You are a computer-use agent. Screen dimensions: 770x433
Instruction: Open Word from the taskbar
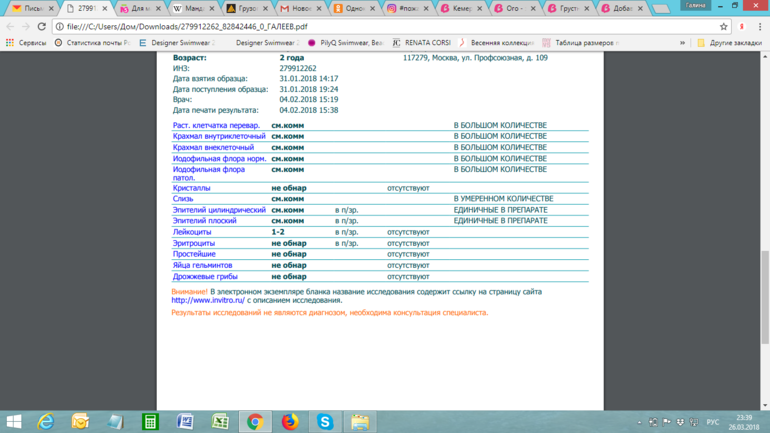[x=185, y=422]
